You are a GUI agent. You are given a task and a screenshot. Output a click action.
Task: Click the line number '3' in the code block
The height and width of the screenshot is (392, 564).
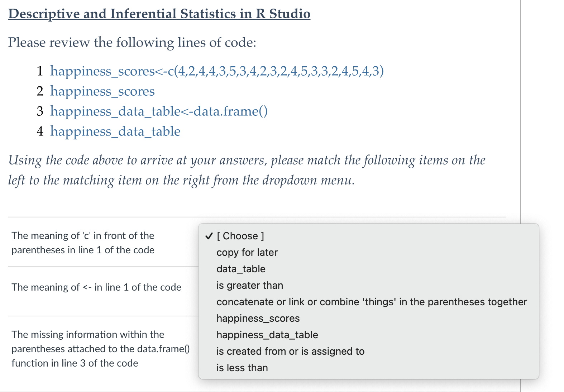pos(40,111)
